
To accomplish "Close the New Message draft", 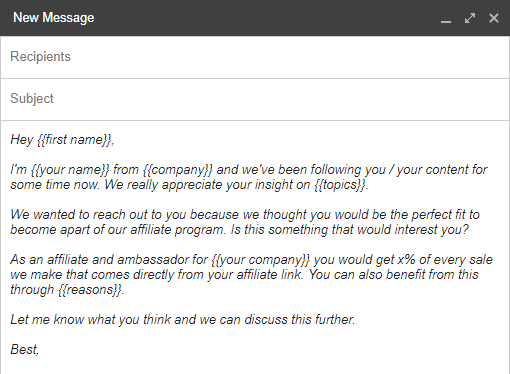I will [494, 18].
